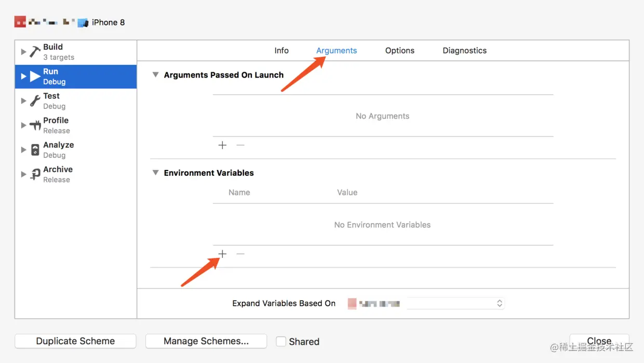Open the Expand Variables Based On dropdown

[x=455, y=303]
